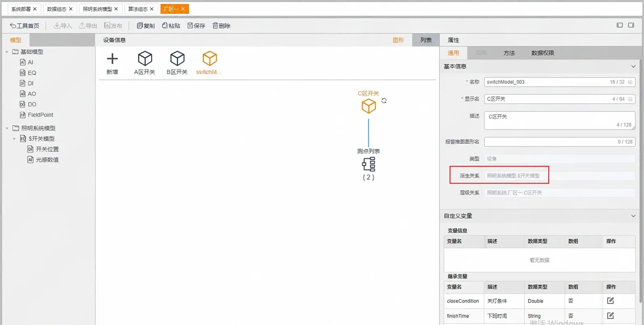The height and width of the screenshot is (325, 644).
Task: Click the refresh icon beside C区开关 node
Action: coord(384,101)
